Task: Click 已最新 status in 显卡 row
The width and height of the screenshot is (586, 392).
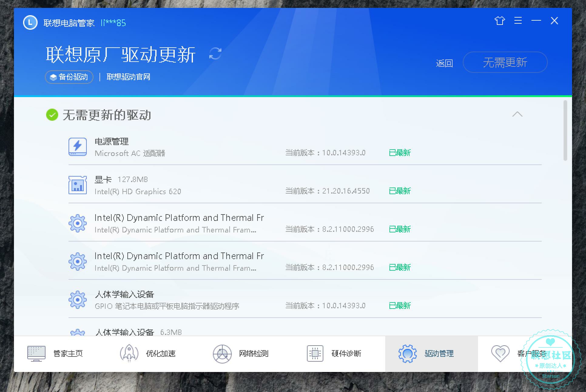Action: [400, 191]
